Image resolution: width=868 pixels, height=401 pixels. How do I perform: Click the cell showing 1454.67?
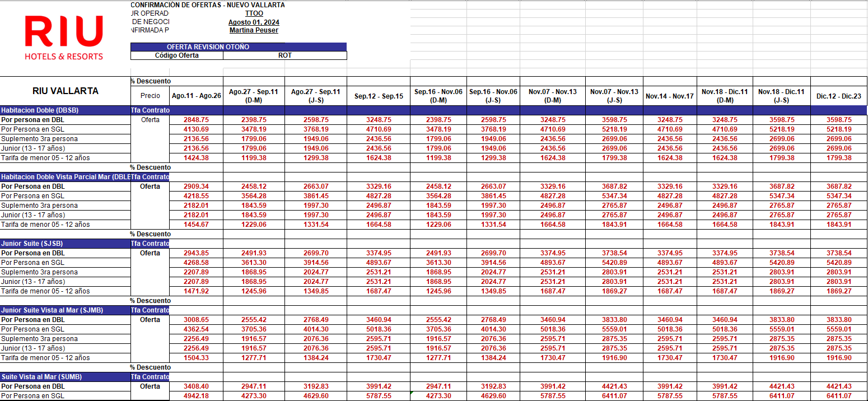pos(196,225)
